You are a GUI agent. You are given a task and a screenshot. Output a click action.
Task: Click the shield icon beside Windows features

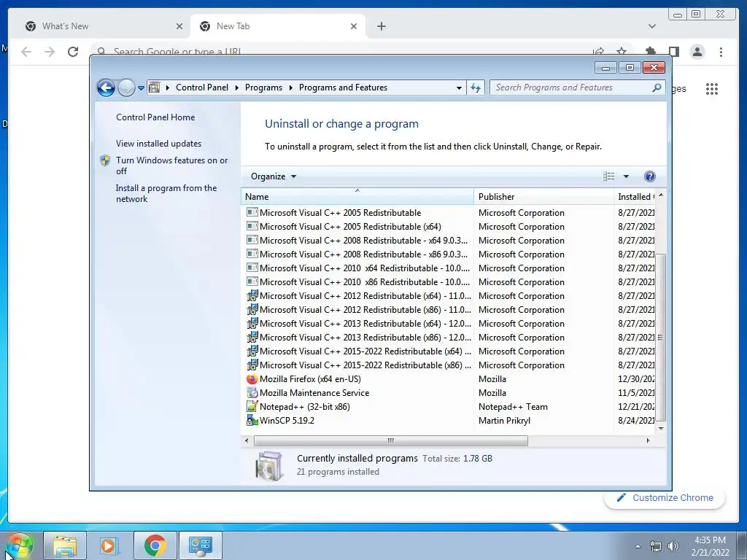coord(105,160)
